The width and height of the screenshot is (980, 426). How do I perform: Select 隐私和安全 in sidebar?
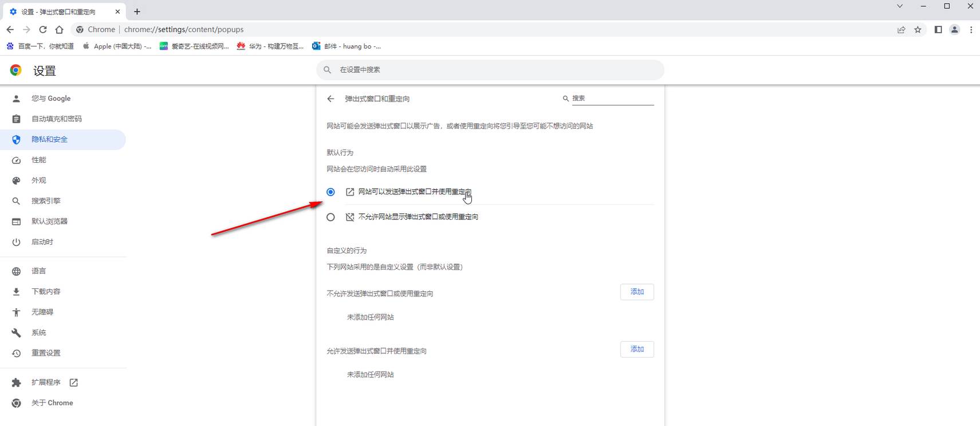pos(63,139)
